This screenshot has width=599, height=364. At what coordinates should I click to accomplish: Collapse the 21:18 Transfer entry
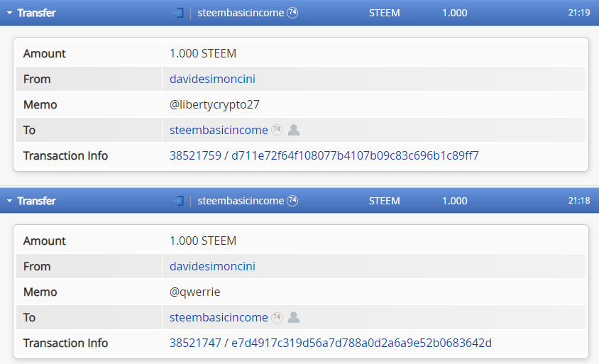tap(9, 201)
